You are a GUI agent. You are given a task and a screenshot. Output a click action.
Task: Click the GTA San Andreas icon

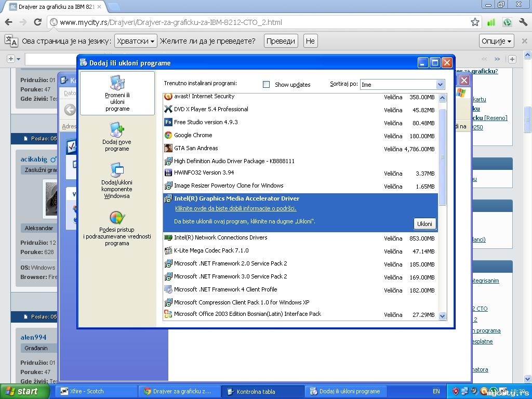click(168, 148)
